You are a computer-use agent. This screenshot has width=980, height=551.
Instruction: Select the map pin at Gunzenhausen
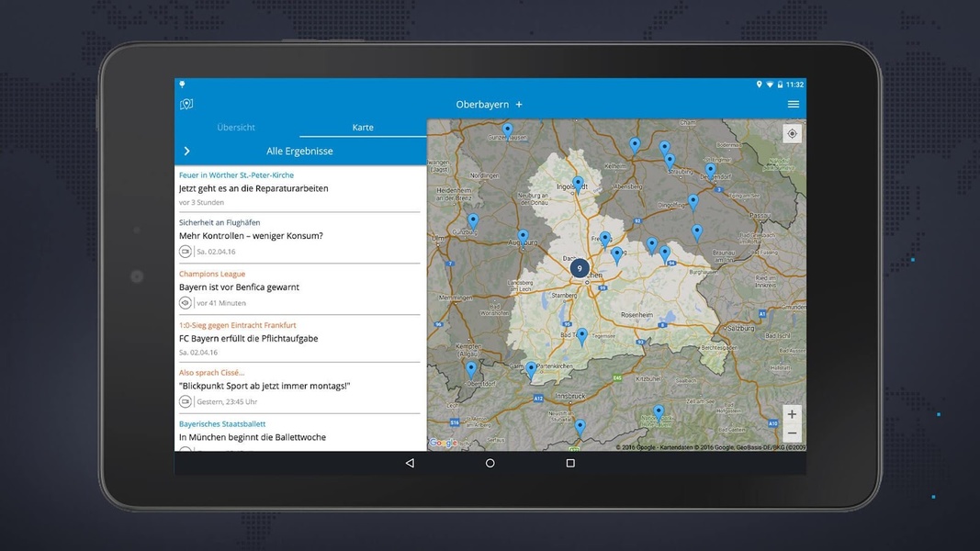(x=508, y=131)
